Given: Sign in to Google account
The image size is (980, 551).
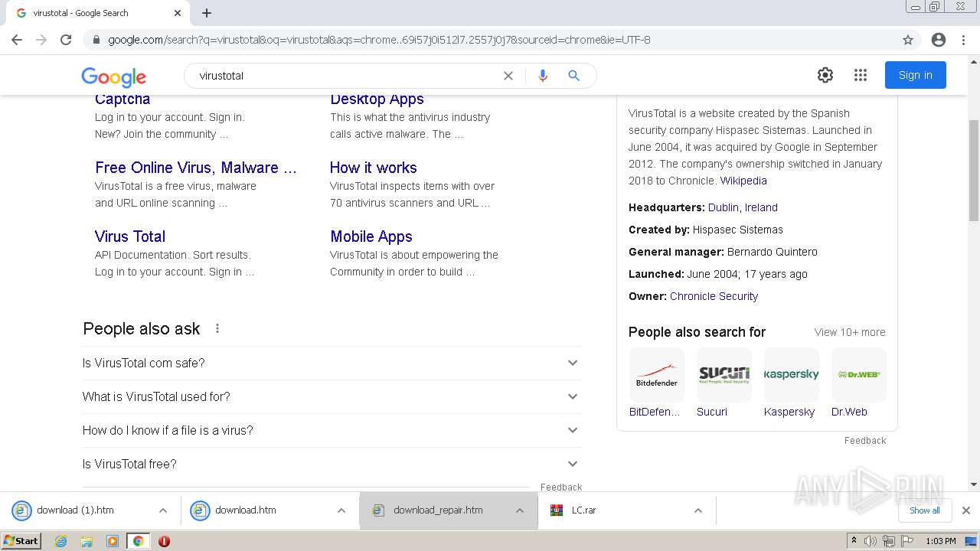Looking at the screenshot, I should click(x=916, y=75).
